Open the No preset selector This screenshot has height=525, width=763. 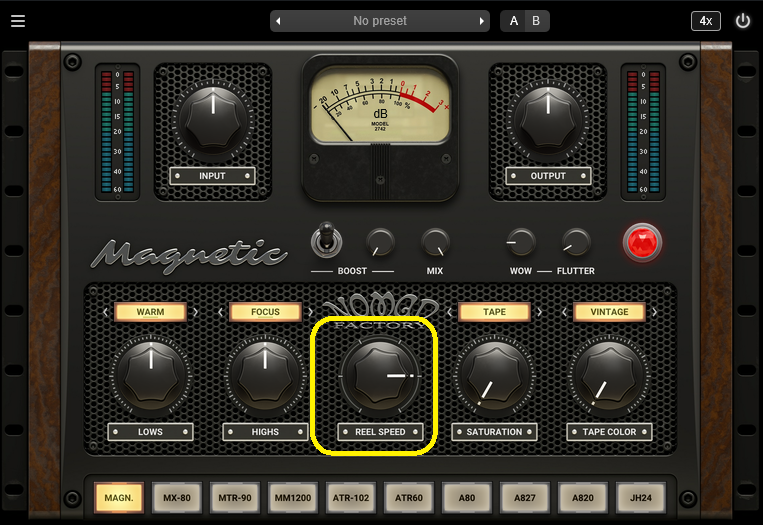pos(380,21)
